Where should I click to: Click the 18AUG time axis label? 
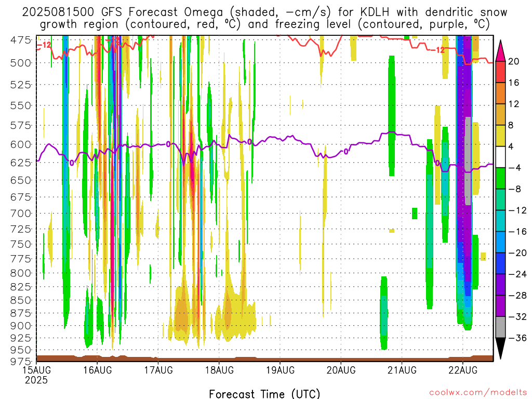tap(219, 370)
